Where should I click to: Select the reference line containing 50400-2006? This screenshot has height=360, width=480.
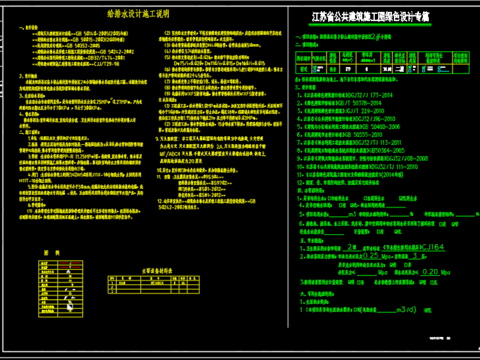tap(348, 127)
